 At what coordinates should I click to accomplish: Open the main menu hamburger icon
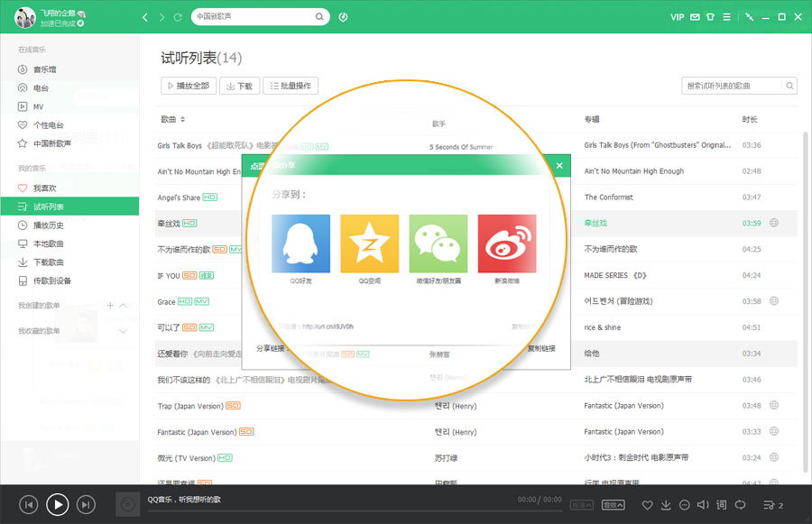point(726,17)
